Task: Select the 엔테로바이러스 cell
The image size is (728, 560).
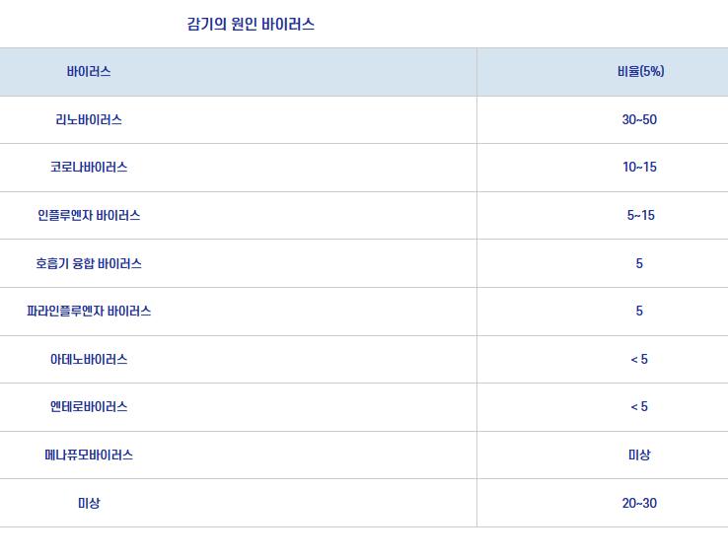Action: 89,406
